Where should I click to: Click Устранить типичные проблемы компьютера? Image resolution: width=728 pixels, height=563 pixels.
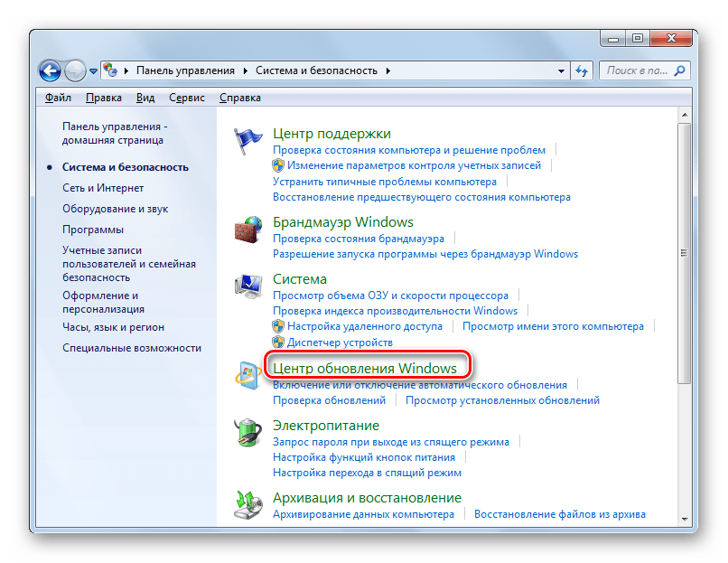click(385, 182)
